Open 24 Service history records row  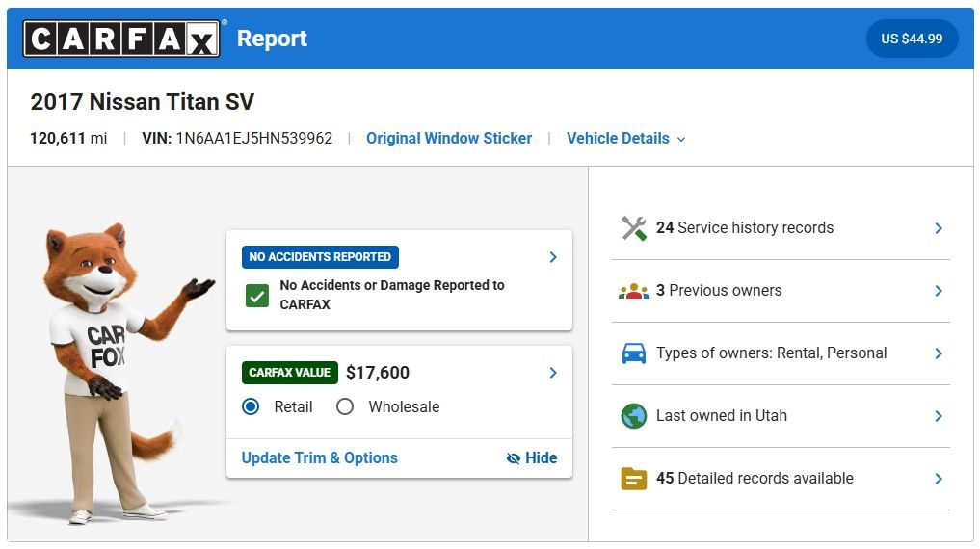[x=781, y=228]
